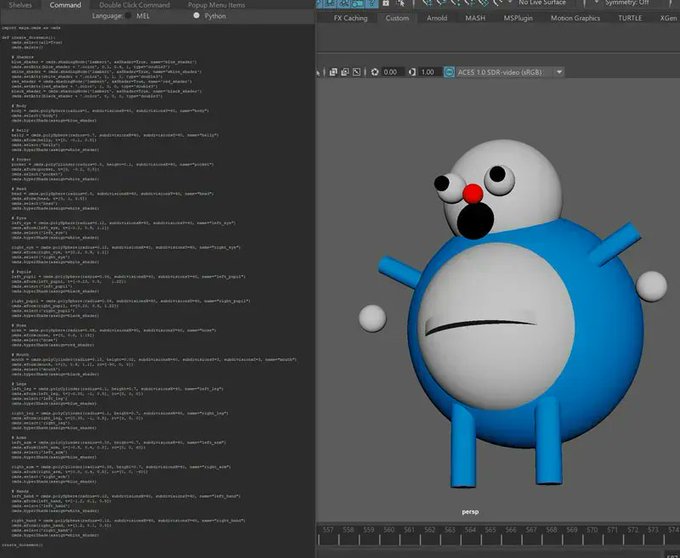680x558 pixels.
Task: Click the '# Hands' comment line
Action: point(20,491)
